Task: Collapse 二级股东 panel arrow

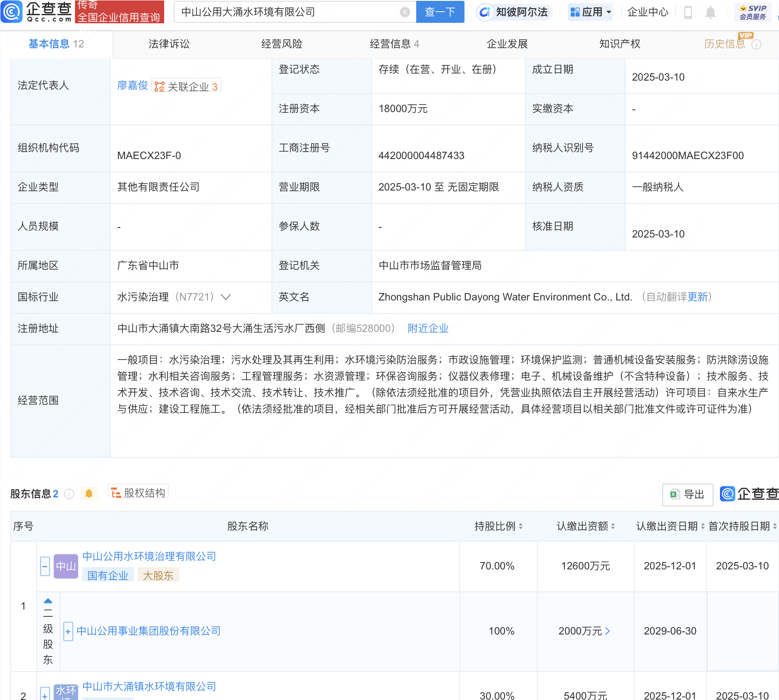Action: (x=48, y=600)
